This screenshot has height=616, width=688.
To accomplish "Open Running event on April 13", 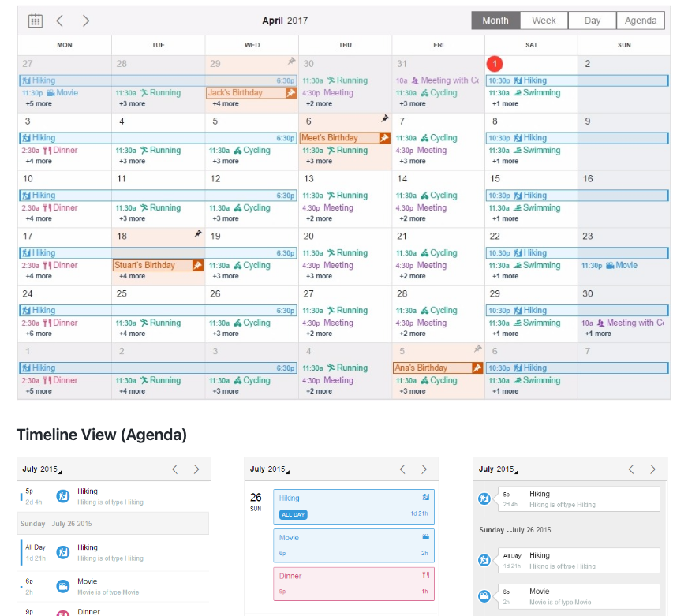I will click(x=335, y=196).
